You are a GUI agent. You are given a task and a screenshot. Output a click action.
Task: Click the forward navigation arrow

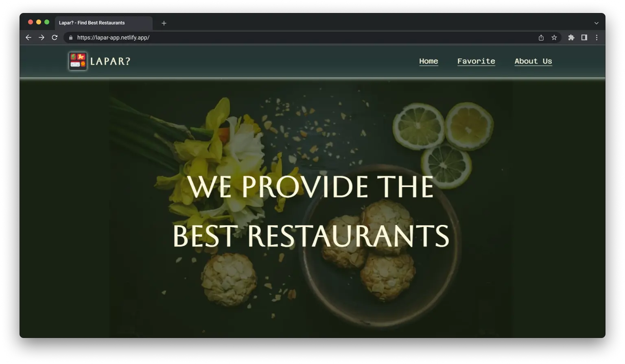click(x=41, y=37)
